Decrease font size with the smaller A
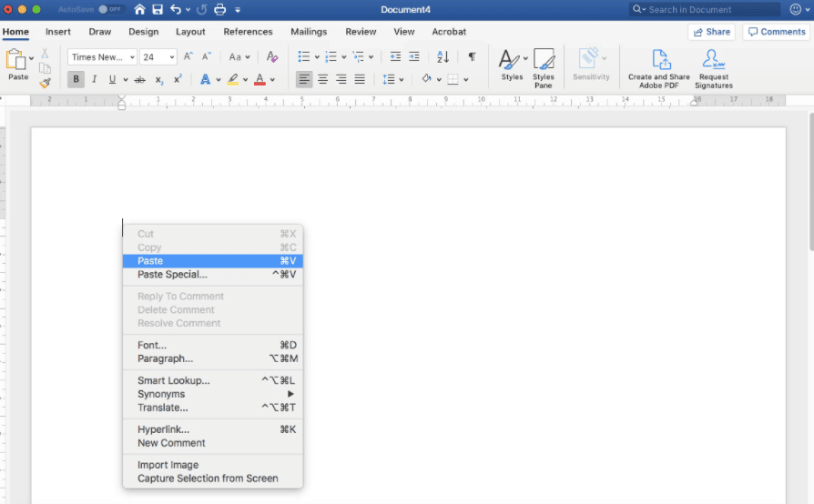The image size is (814, 504). click(x=206, y=56)
